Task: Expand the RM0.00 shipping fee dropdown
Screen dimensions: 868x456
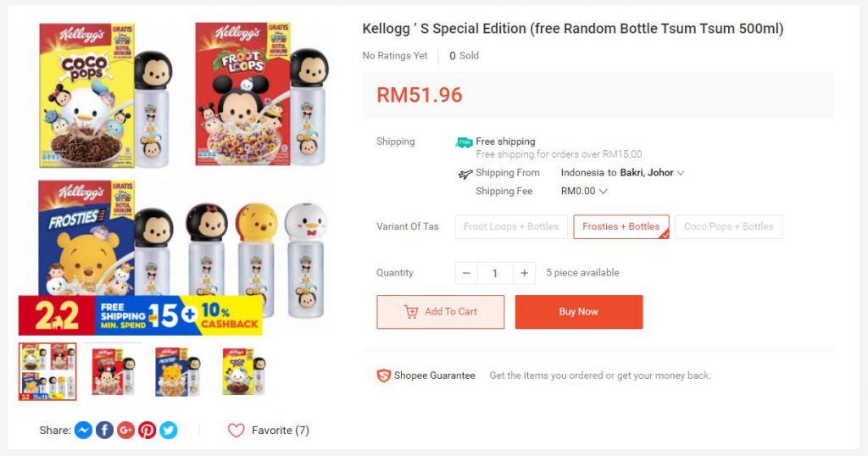Action: tap(604, 192)
